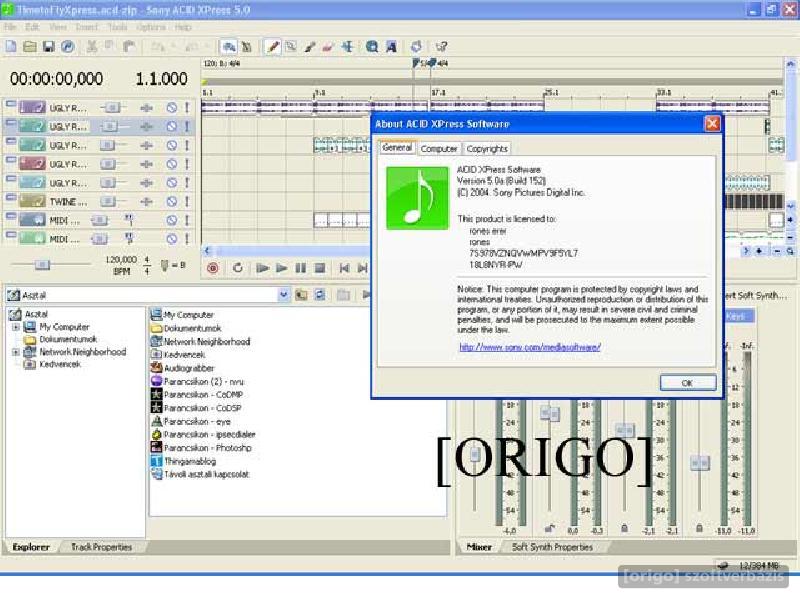Switch to the Copyrights tab in About dialog
The height and width of the screenshot is (600, 800).
pyautogui.click(x=487, y=148)
